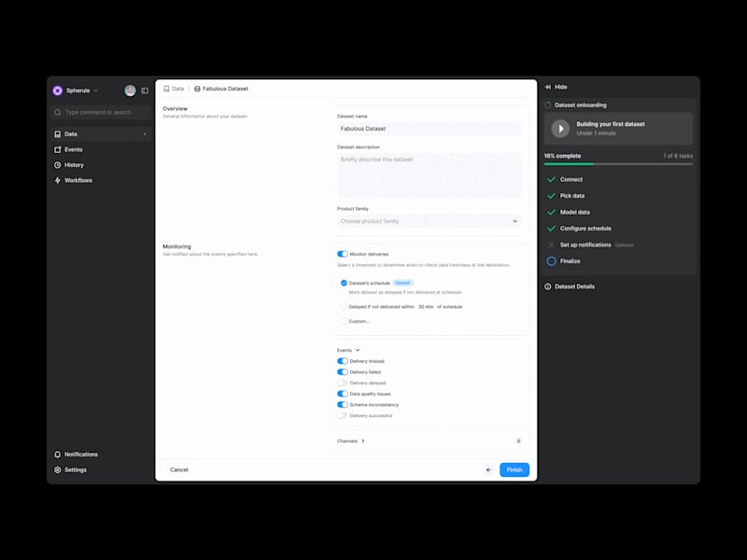Click the Dataset description text area
Screen dimensions: 747x560
coord(430,175)
